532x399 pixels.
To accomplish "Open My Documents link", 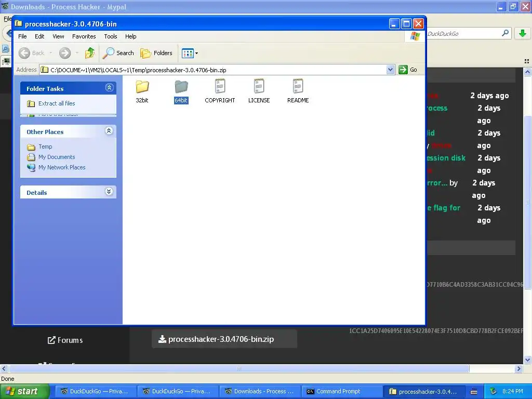I will [x=57, y=157].
